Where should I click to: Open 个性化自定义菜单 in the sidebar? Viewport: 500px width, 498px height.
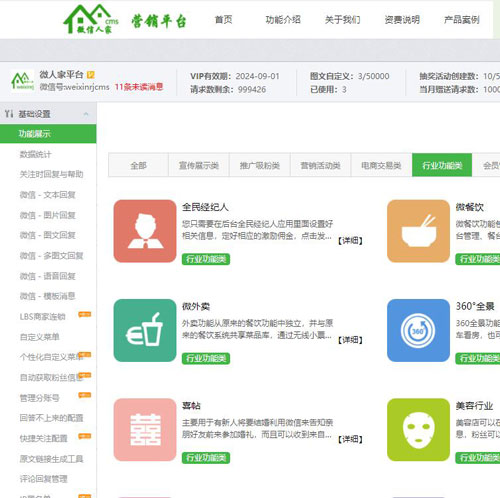(x=51, y=357)
